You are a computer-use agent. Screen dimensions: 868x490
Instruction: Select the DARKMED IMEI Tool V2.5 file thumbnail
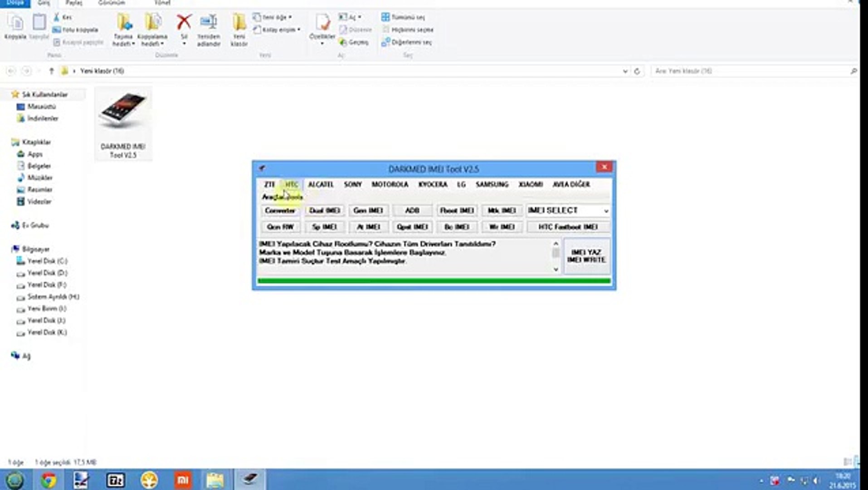tap(123, 124)
